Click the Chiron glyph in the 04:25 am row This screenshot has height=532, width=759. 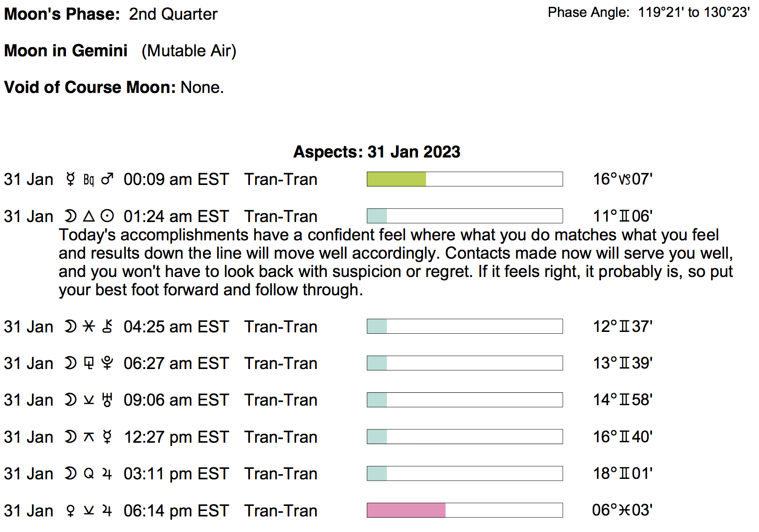pos(107,326)
